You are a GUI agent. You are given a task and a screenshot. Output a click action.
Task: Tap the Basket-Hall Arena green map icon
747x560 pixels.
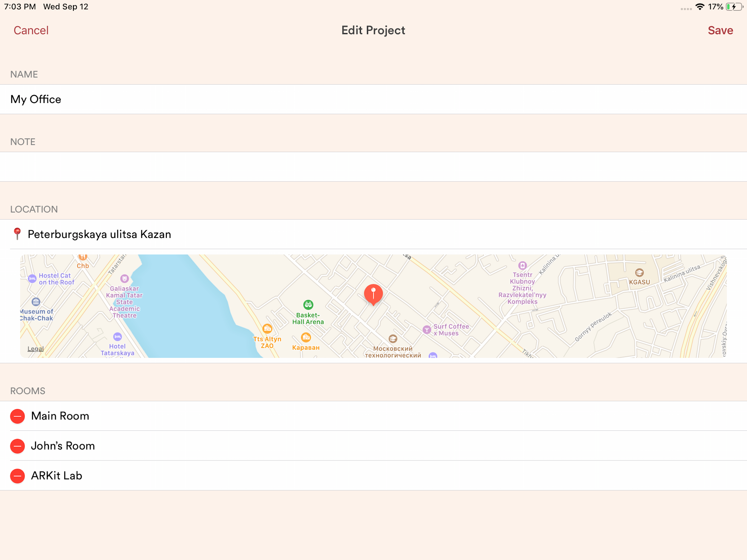tap(308, 305)
